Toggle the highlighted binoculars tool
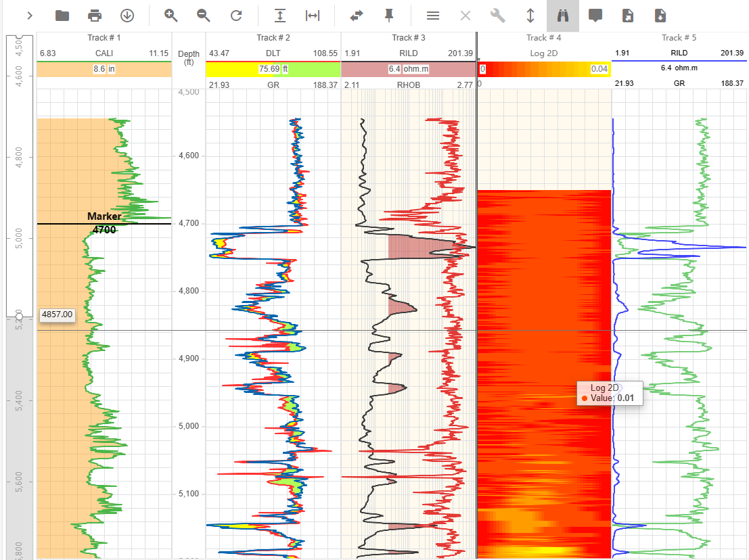This screenshot has width=749, height=560. click(563, 16)
